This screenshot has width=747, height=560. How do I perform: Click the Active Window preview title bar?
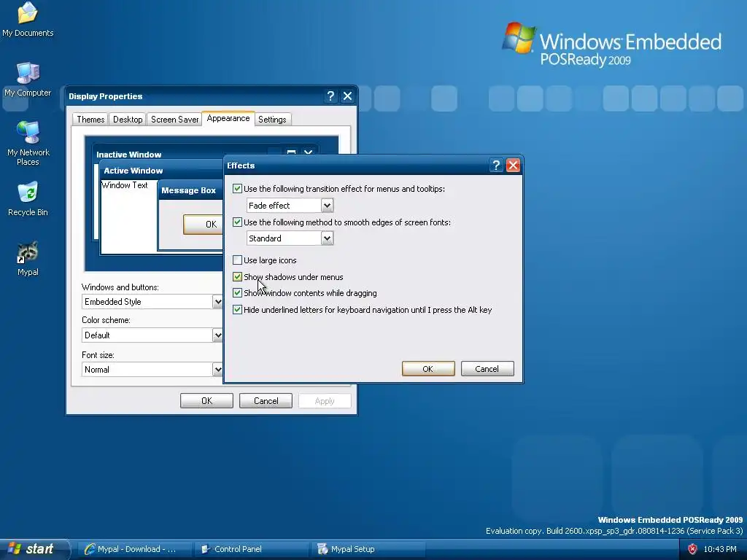coord(161,171)
